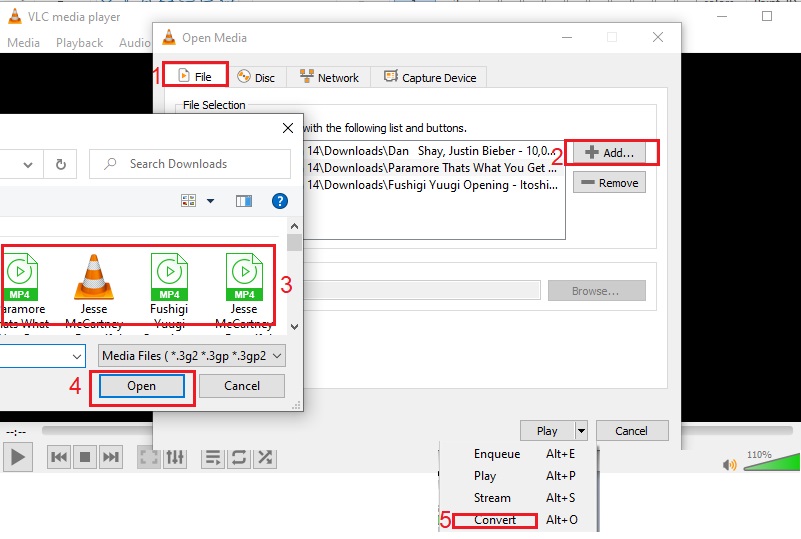The height and width of the screenshot is (539, 801).
Task: Select the Dan Shay, Justin Bieber file entry
Action: click(x=433, y=151)
